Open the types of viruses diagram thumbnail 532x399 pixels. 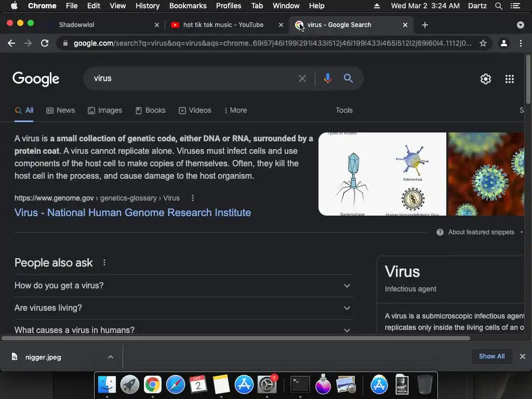[382, 174]
